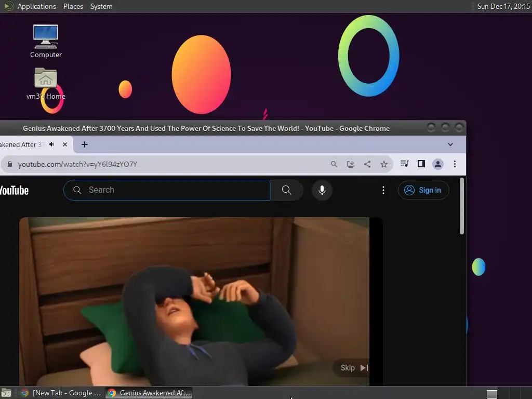Open Chrome profile avatar
Screen dimensions: 532x399
[x=437, y=164]
